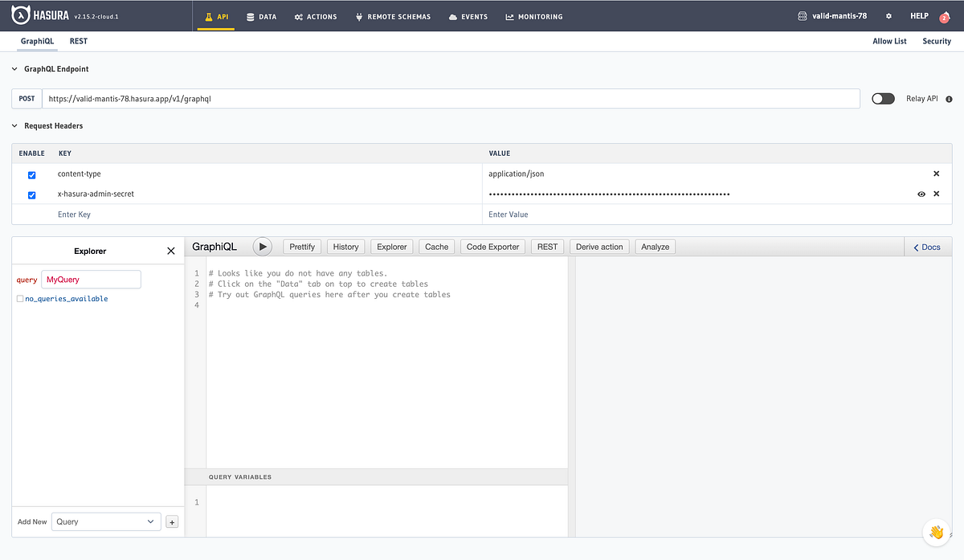Open the Add New query type dropdown
The width and height of the screenshot is (964, 560).
point(105,521)
